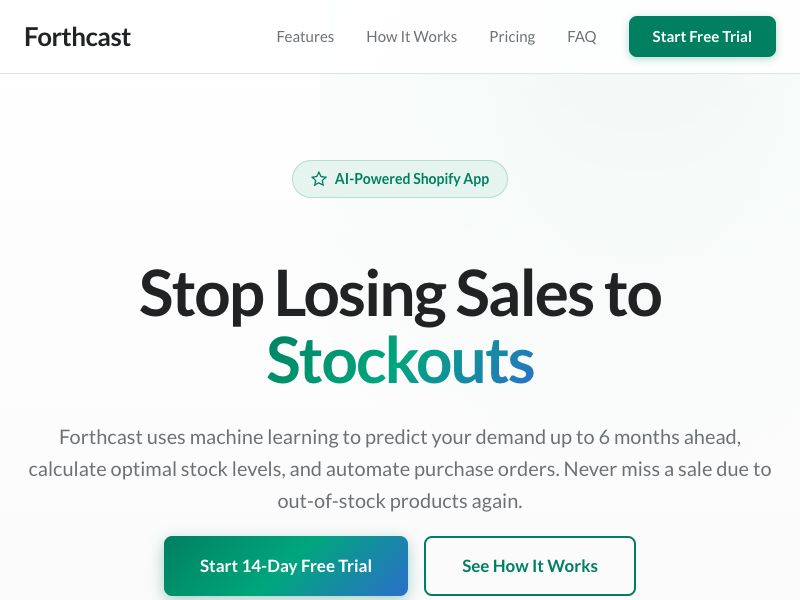The height and width of the screenshot is (600, 800).
Task: Open the Features nav link
Action: pos(305,37)
